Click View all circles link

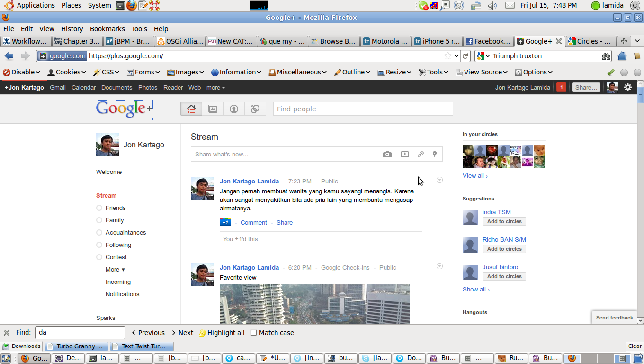pyautogui.click(x=475, y=176)
